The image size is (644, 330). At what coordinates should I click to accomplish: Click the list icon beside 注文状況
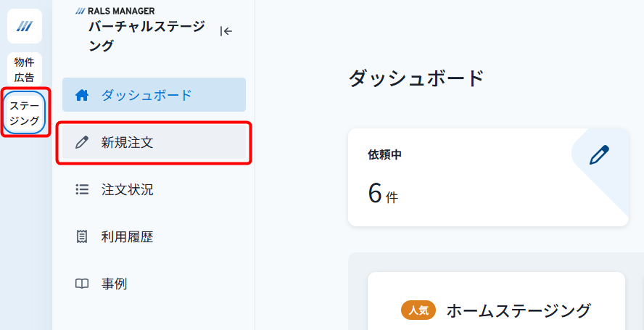click(82, 189)
